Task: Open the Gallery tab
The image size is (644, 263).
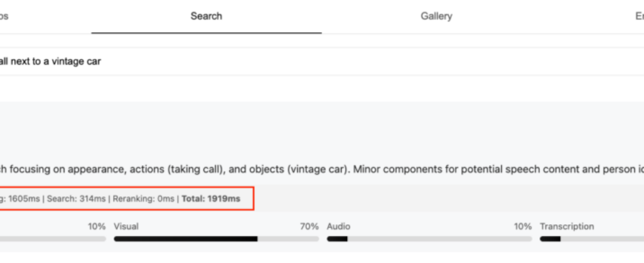Action: pos(436,16)
